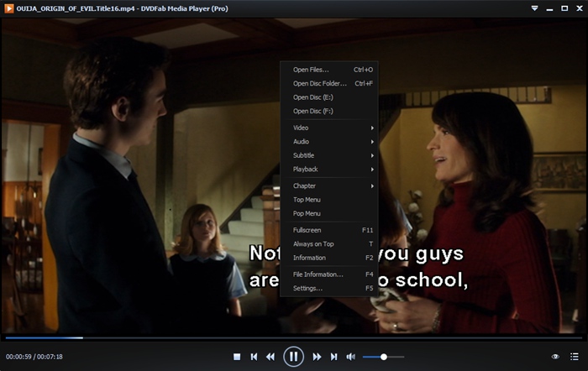The image size is (588, 371).
Task: Close DVDFab Media Player
Action: [580, 8]
